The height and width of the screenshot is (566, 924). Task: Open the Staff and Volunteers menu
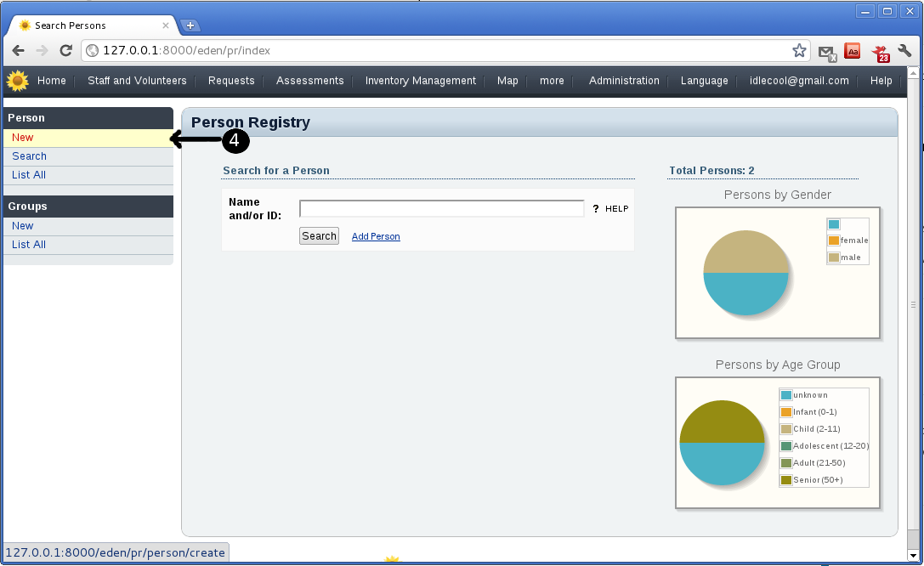(137, 81)
